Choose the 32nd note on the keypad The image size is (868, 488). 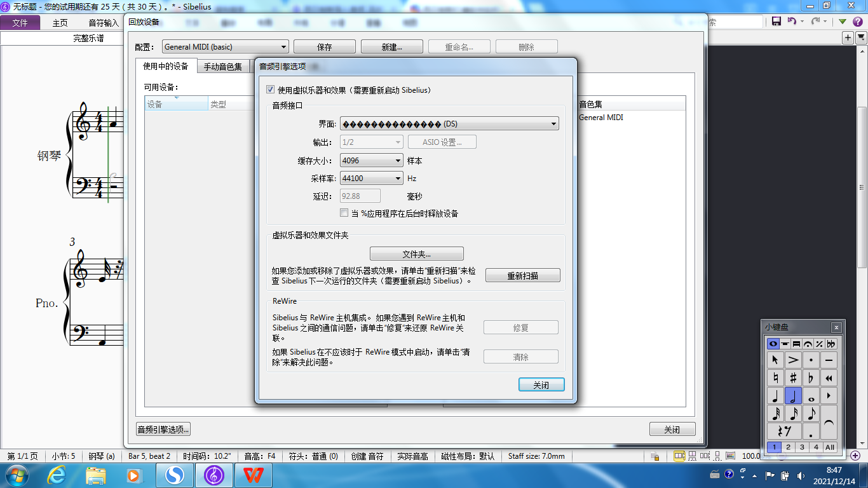[775, 414]
